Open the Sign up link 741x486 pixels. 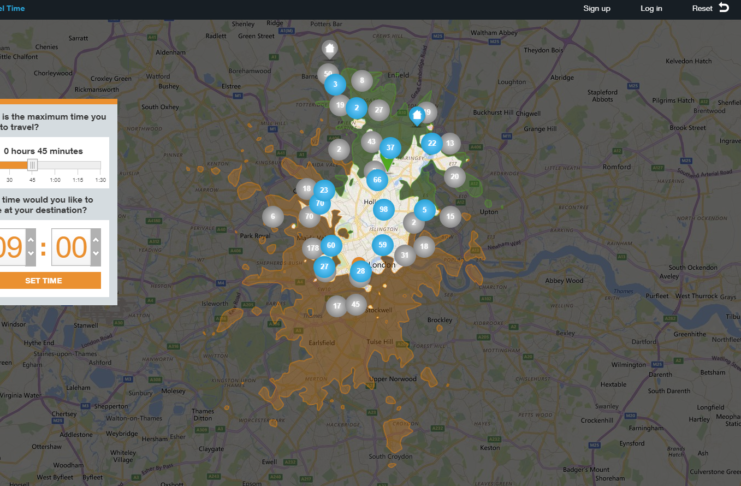pos(597,8)
